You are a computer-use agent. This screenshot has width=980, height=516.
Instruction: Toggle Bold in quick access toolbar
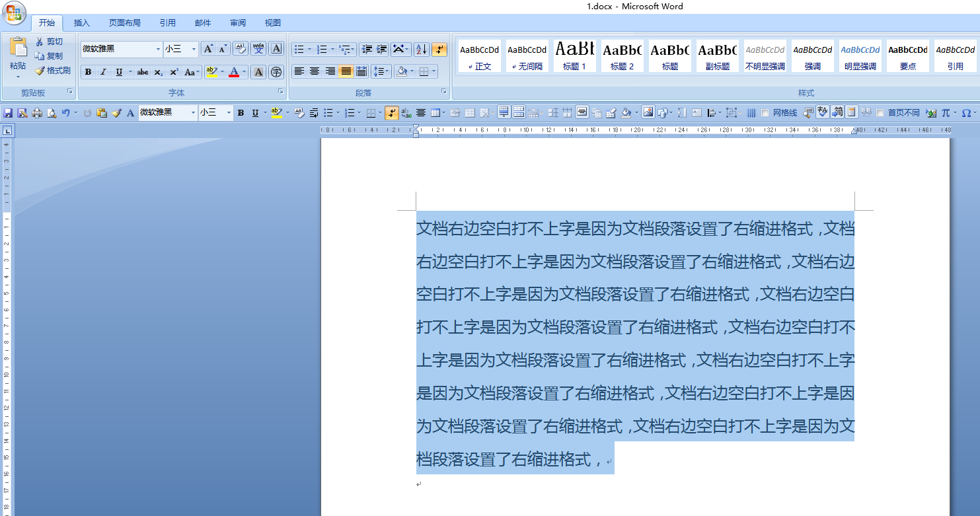pyautogui.click(x=241, y=113)
